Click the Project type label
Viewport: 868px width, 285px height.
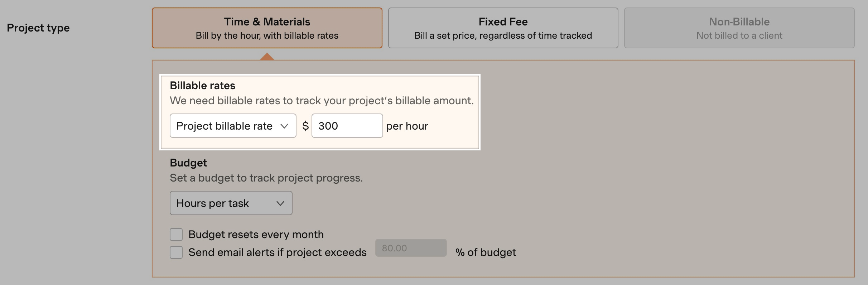tap(38, 28)
